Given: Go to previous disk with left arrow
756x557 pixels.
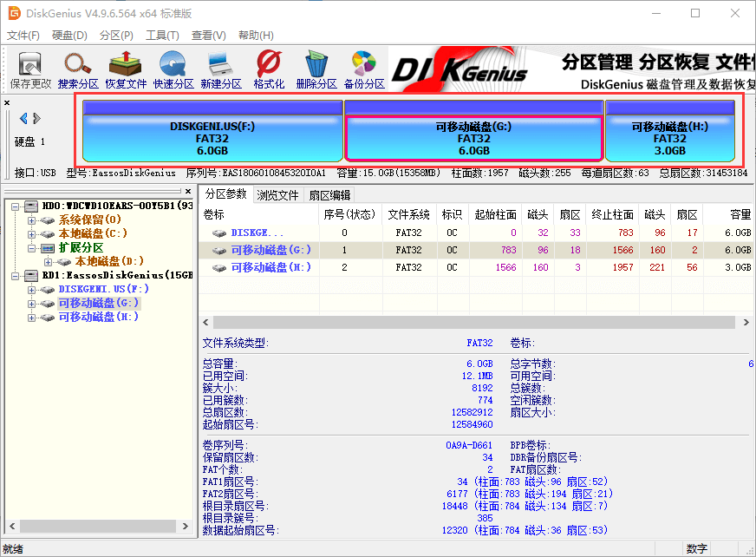Looking at the screenshot, I should (x=23, y=118).
